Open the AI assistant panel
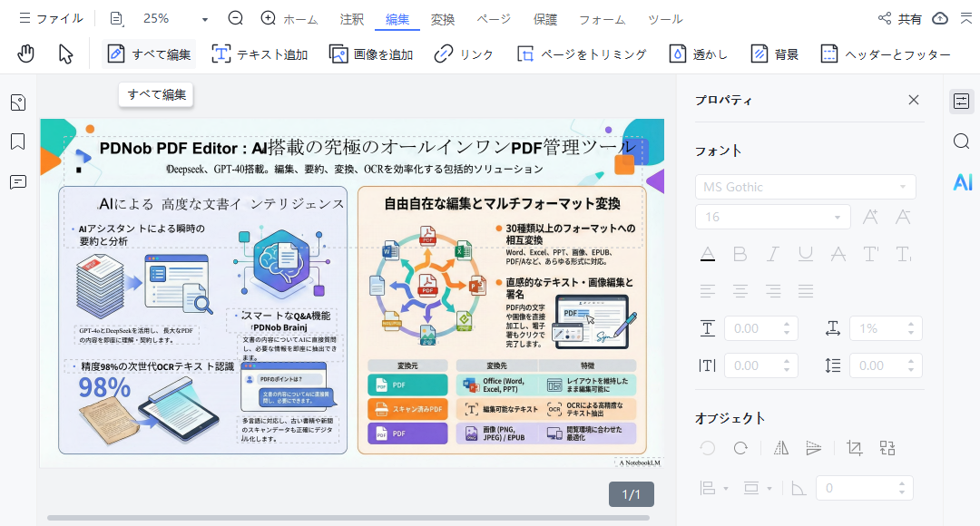The width and height of the screenshot is (980, 526). 962,182
